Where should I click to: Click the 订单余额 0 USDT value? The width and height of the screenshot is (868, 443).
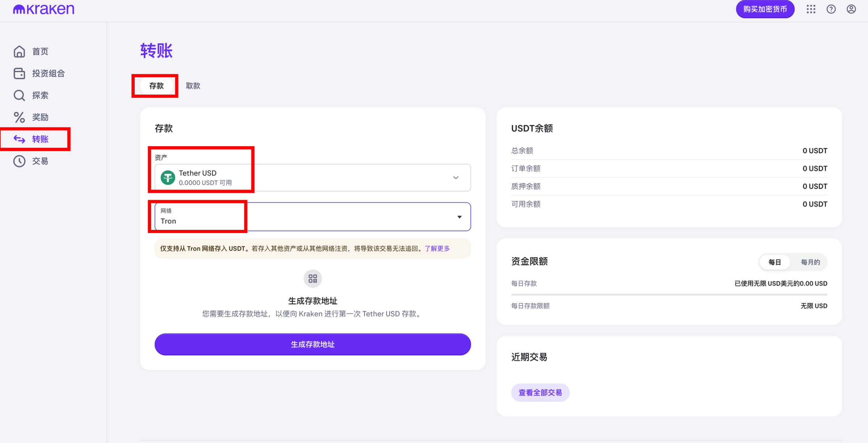[x=814, y=168]
